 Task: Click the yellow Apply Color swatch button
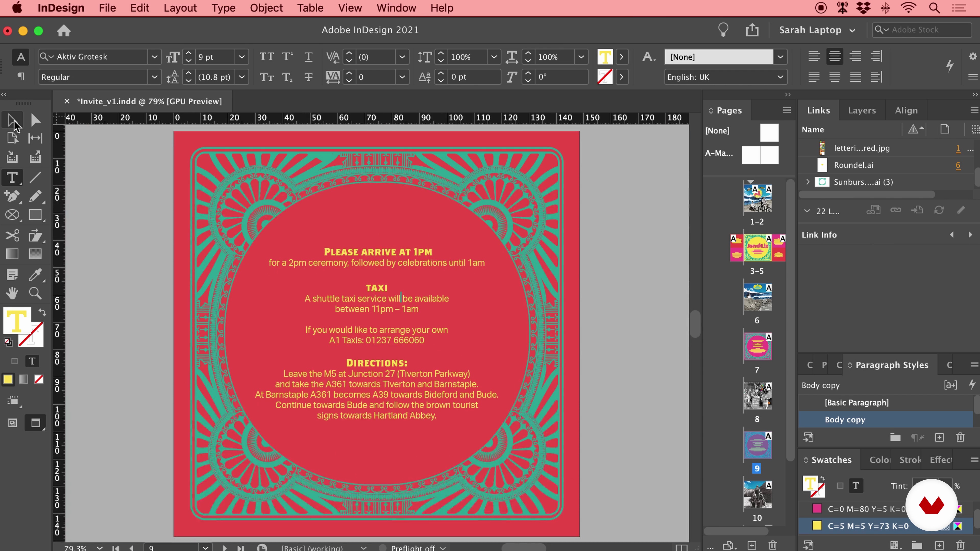click(8, 380)
